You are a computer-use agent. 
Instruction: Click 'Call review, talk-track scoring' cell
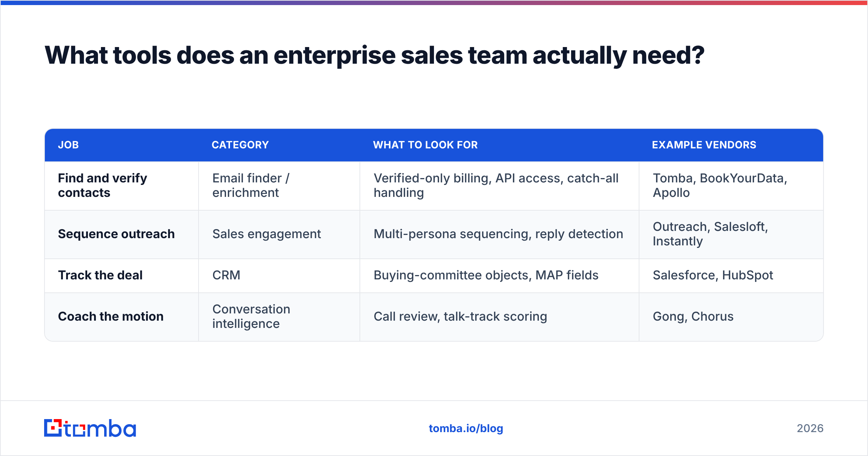pos(499,317)
